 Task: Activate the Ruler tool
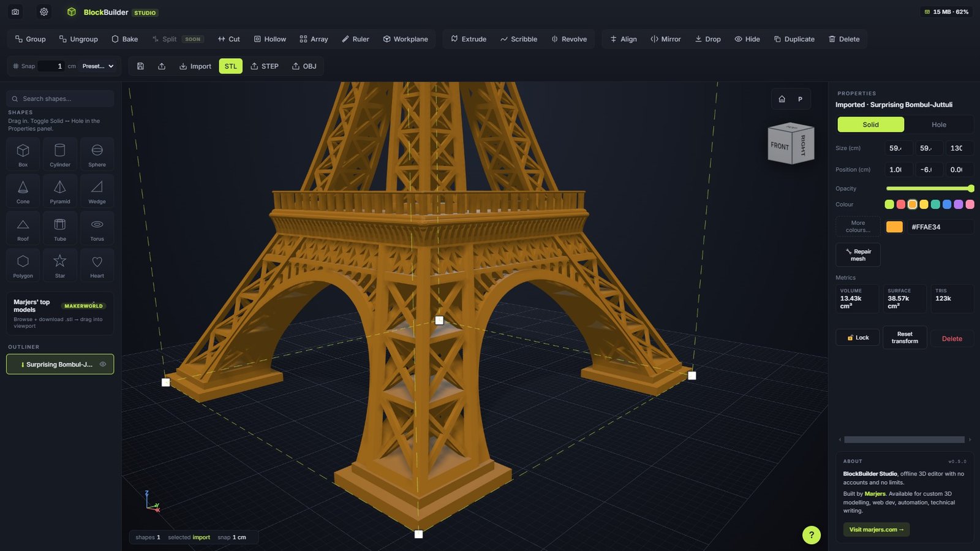355,39
